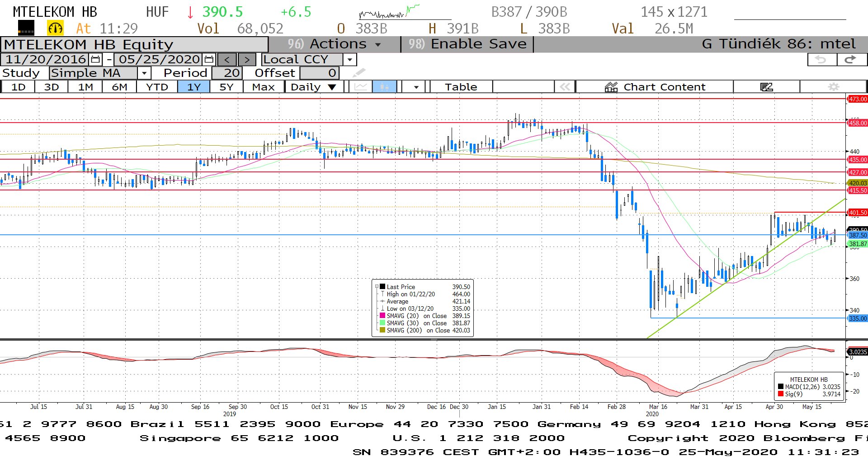Click the redo arrow button
This screenshot has height=470, width=868.
coord(851,60)
